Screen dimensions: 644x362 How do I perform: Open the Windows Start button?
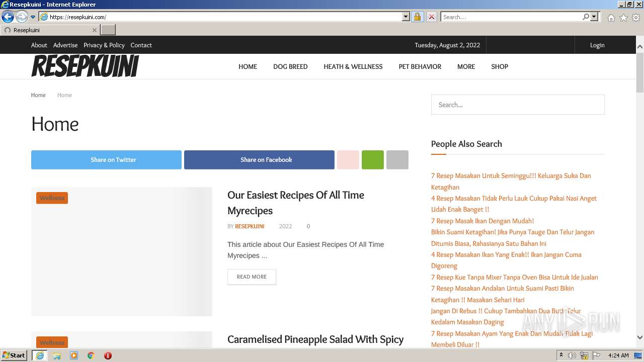tap(14, 355)
